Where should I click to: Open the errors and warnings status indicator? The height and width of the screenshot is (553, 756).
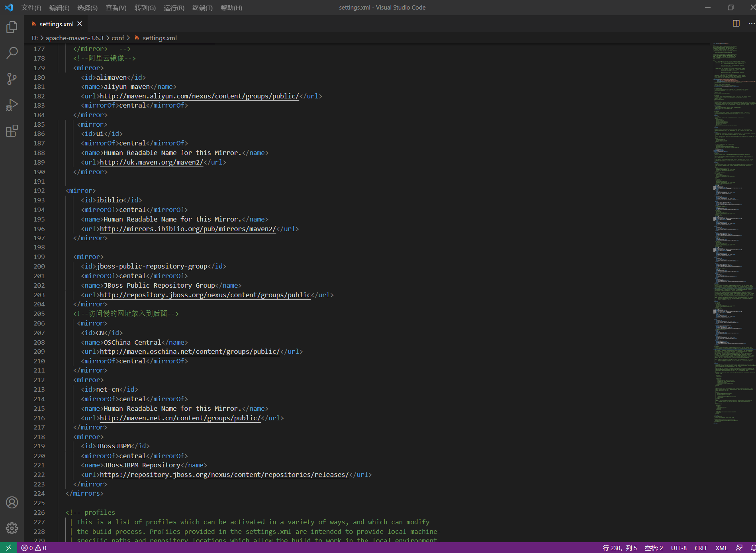pos(34,548)
